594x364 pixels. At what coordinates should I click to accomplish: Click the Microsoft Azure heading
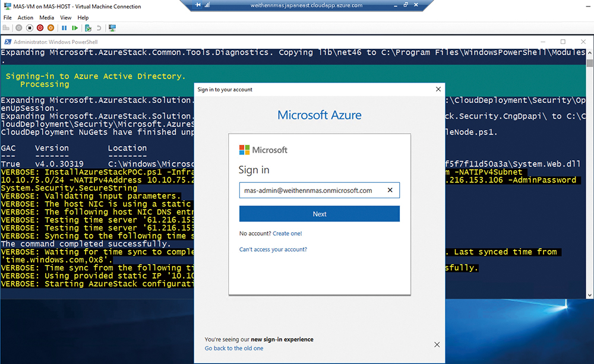click(320, 115)
